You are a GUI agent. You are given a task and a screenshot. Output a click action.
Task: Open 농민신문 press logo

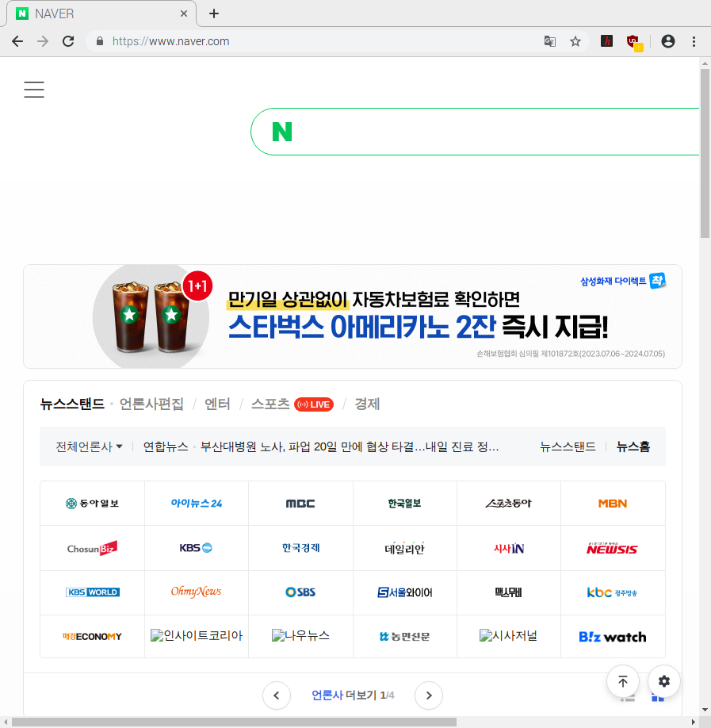pyautogui.click(x=405, y=637)
